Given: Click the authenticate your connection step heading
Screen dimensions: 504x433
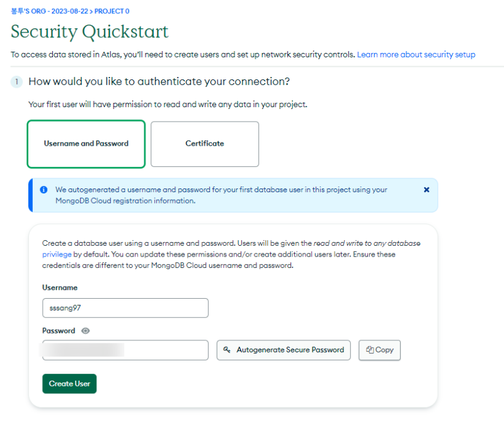Looking at the screenshot, I should tap(159, 82).
